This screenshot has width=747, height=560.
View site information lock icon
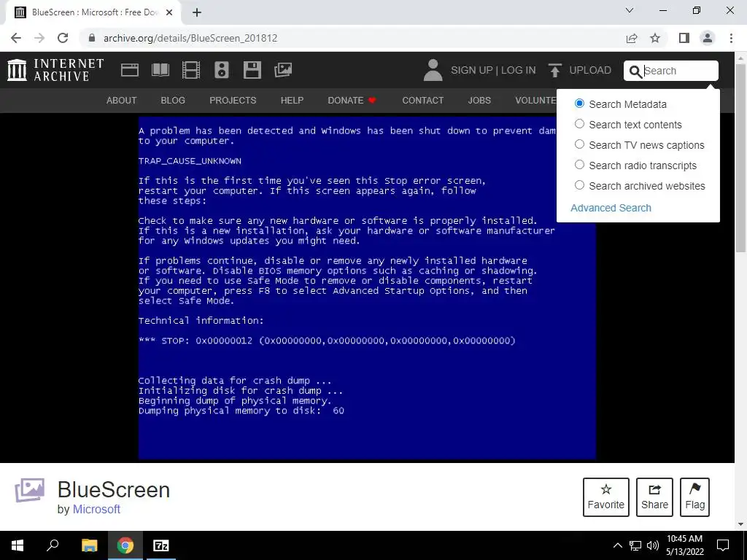click(x=92, y=38)
